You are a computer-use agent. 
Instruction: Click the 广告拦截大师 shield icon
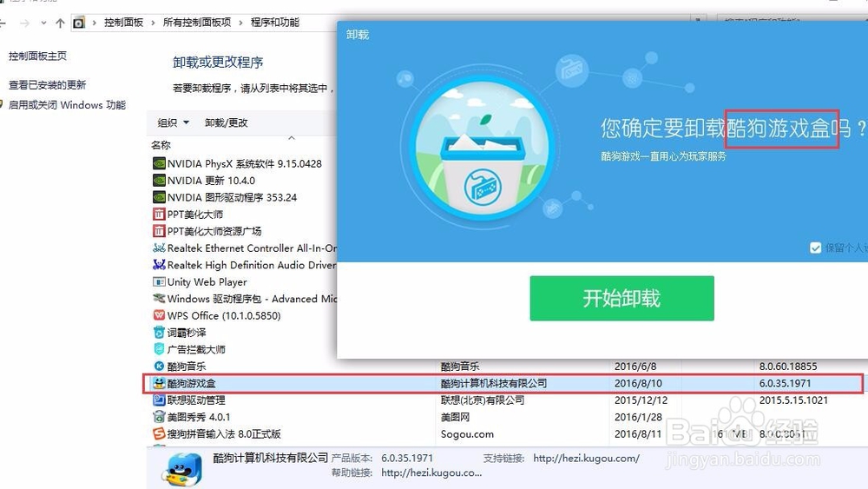coord(159,349)
